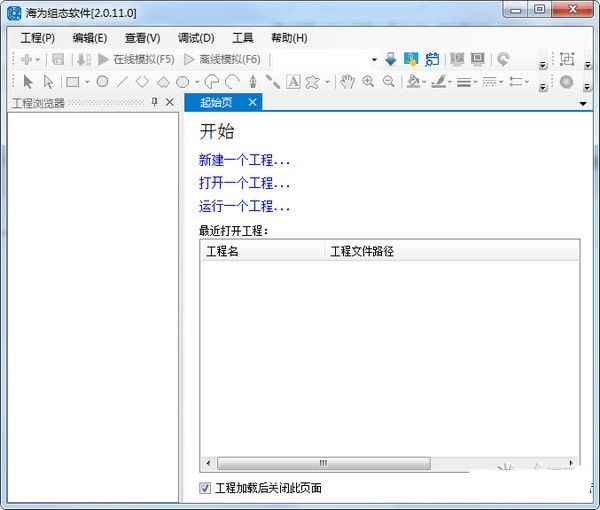Open the star shape dropdown arrow
Viewport: 600px width, 510px height.
327,82
